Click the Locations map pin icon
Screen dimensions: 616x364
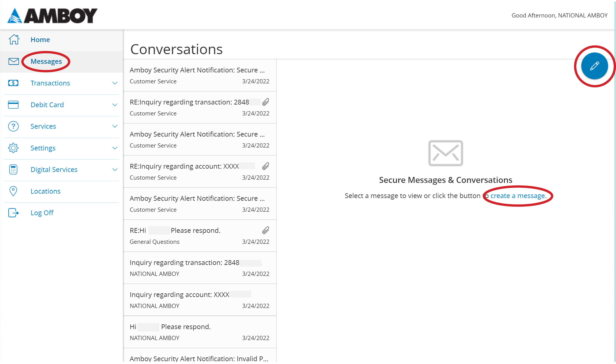pyautogui.click(x=13, y=191)
